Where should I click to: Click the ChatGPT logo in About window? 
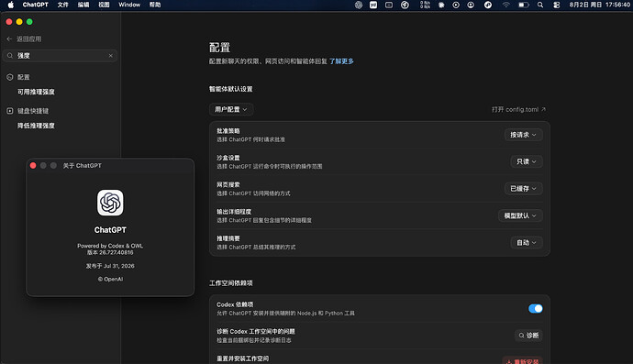110,203
